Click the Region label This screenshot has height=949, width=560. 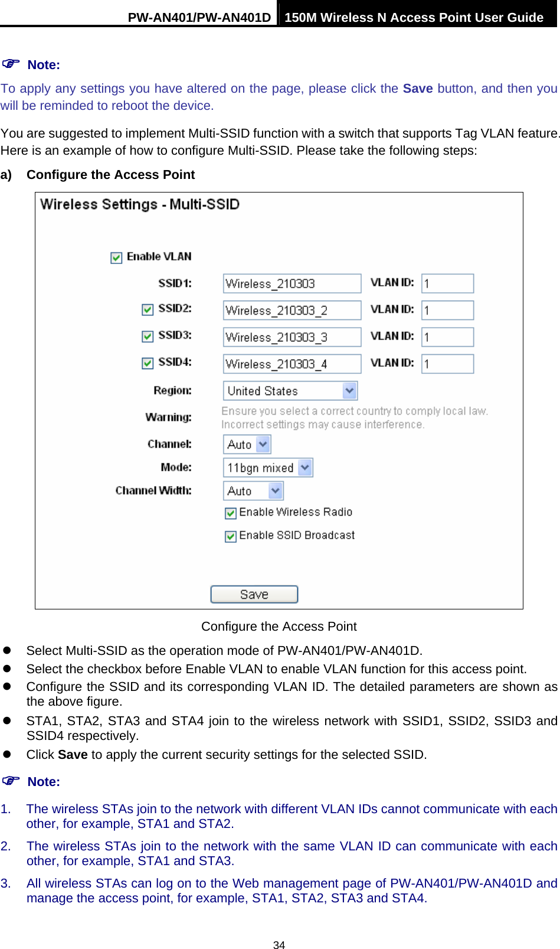coord(172,390)
